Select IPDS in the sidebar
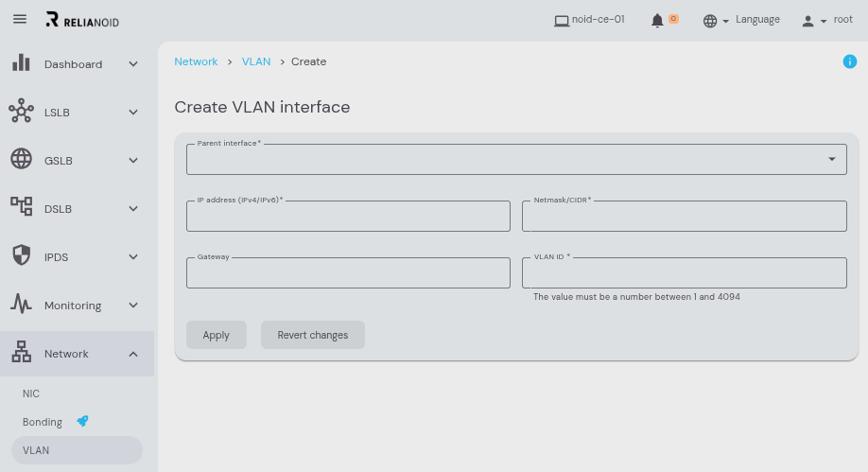This screenshot has height=472, width=868. point(56,257)
